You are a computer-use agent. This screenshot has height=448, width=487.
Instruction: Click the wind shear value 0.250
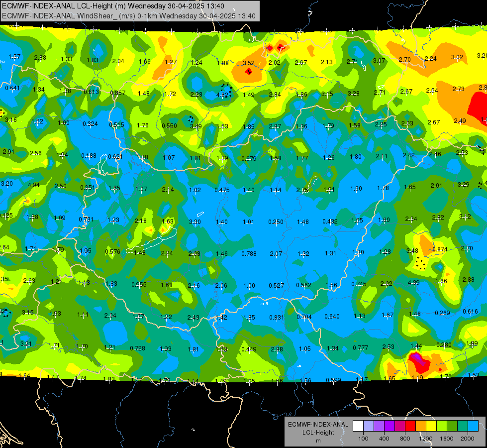pos(276,222)
